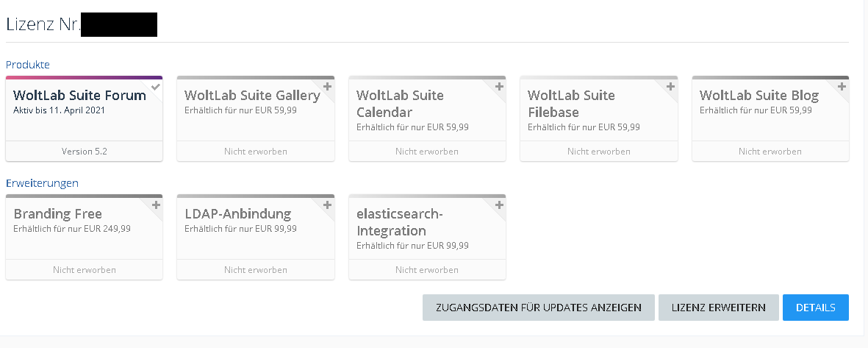Click Nicht erworben under WoltLab Suite Filebase

[598, 152]
